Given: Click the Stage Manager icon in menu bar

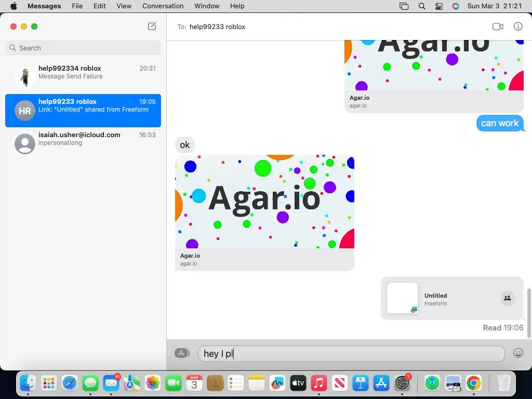Looking at the screenshot, I should tap(404, 6).
